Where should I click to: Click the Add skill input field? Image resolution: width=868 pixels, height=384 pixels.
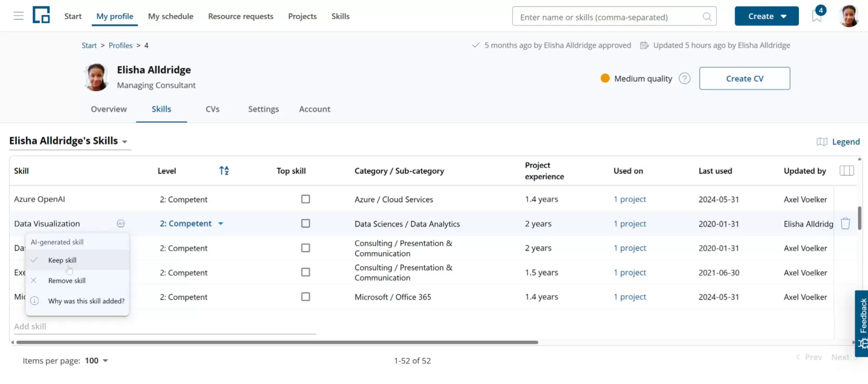[x=165, y=326]
